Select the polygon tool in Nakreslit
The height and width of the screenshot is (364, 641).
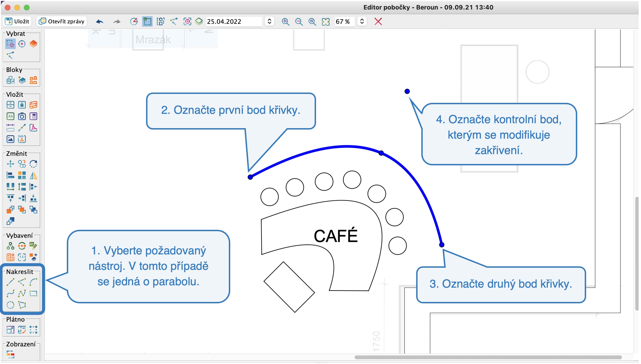click(22, 305)
